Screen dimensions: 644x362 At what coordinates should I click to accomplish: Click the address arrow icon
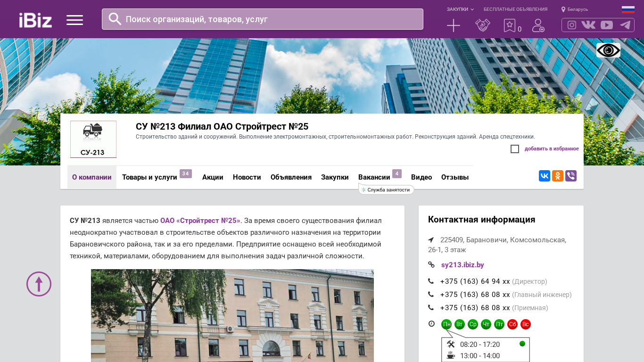(x=431, y=239)
